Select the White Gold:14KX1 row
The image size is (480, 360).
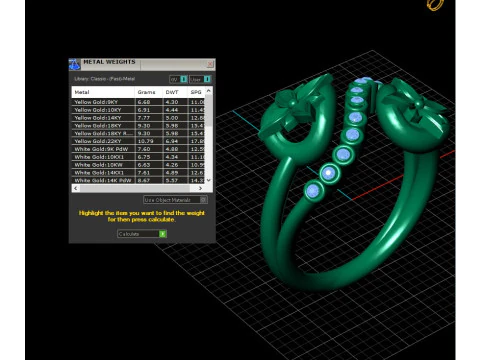pos(138,172)
